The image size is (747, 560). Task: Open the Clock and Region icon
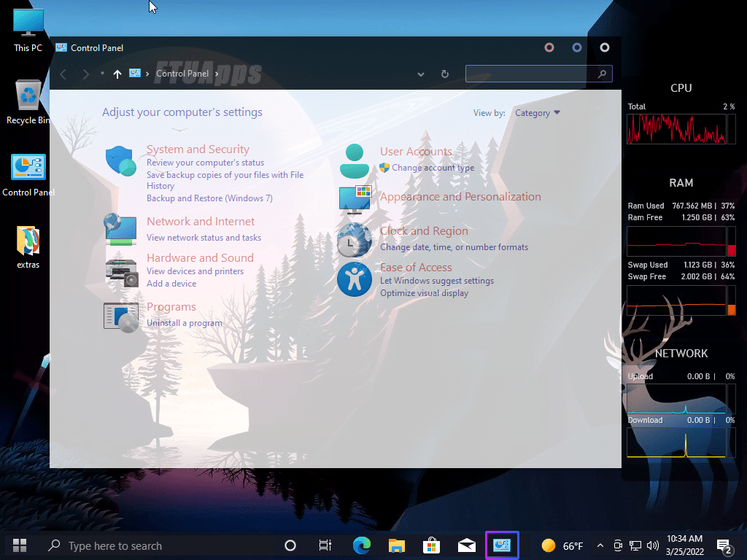[355, 240]
